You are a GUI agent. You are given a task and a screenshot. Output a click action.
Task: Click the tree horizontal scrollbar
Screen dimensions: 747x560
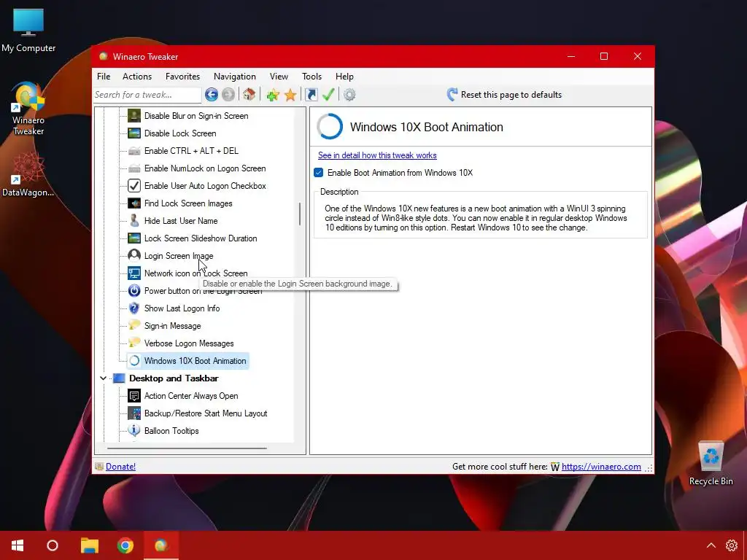pyautogui.click(x=187, y=448)
